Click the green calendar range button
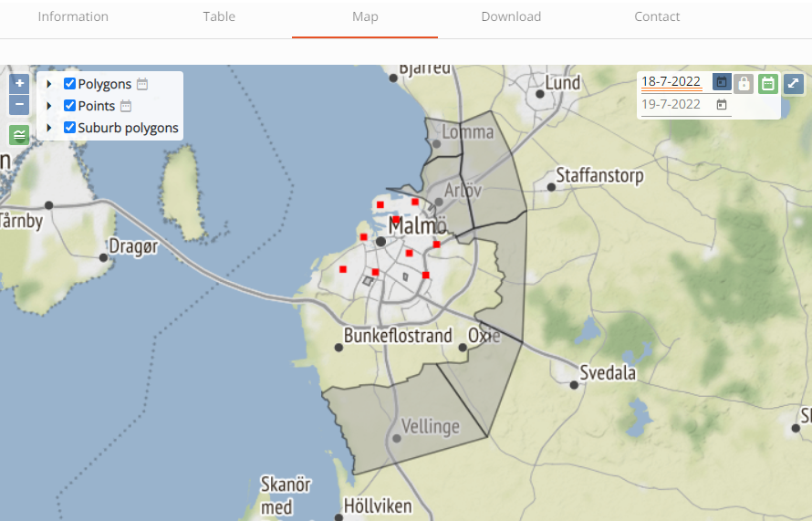Image resolution: width=812 pixels, height=521 pixels. click(768, 83)
